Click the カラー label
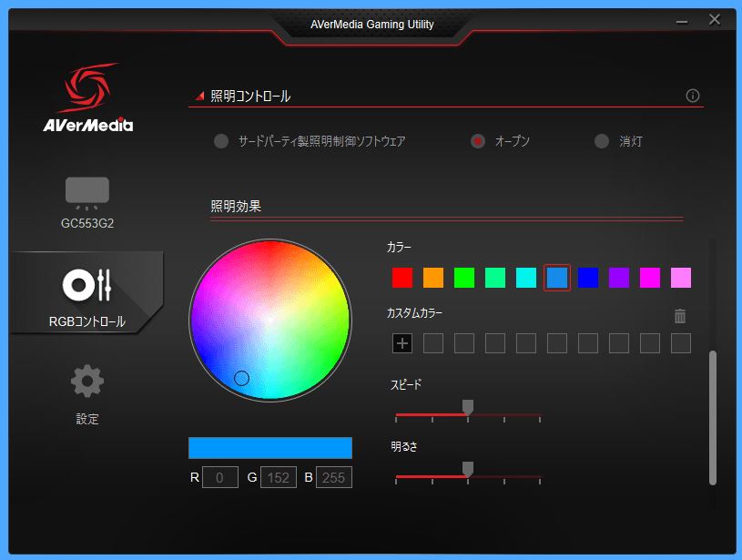The width and height of the screenshot is (742, 560). 399,247
